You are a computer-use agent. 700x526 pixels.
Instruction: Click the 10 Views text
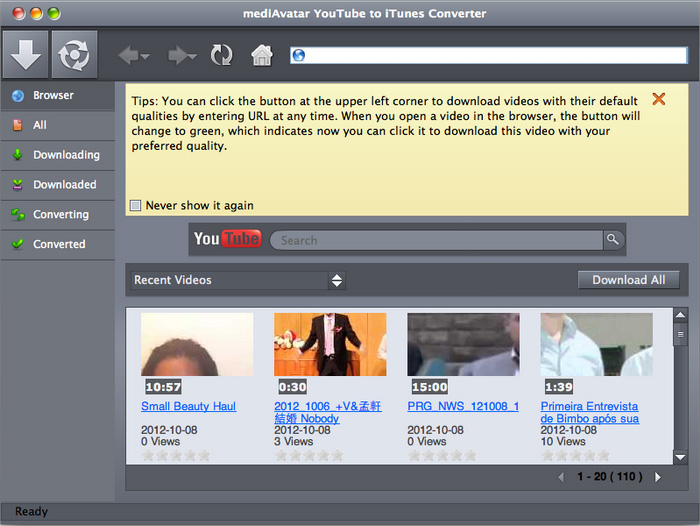[x=563, y=441]
